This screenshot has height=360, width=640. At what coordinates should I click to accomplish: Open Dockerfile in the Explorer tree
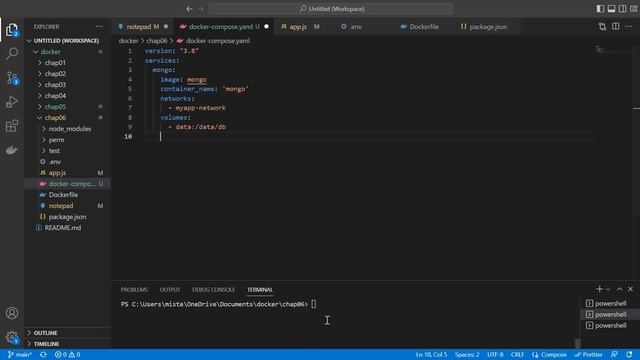67,195
